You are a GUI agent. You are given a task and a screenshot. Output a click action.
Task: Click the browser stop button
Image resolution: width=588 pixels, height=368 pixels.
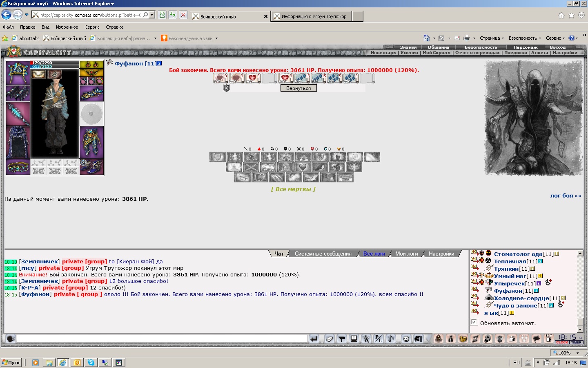pos(183,15)
